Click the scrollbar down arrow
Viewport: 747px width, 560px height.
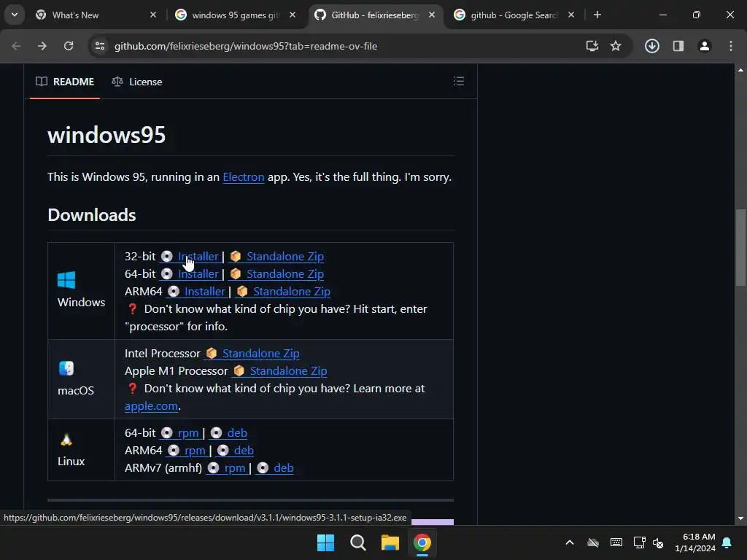pyautogui.click(x=740, y=518)
